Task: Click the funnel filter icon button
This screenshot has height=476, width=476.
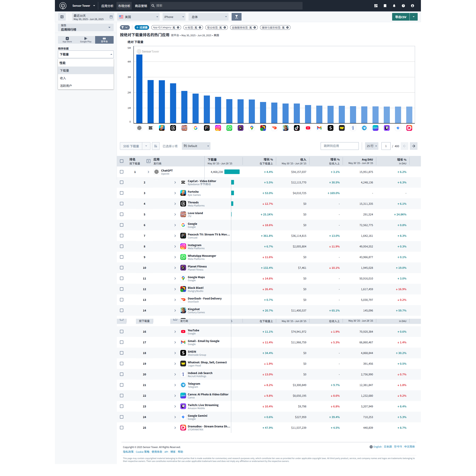Action: point(236,17)
